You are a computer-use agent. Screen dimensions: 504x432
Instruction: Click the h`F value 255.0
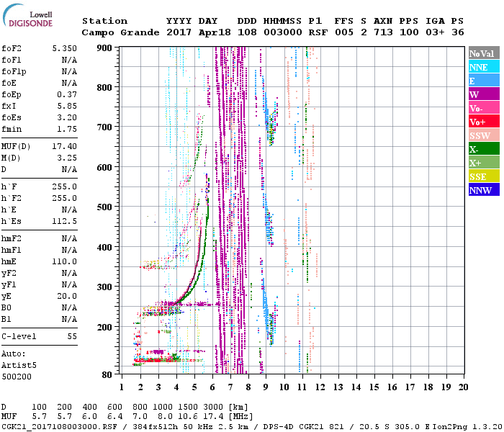point(64,186)
